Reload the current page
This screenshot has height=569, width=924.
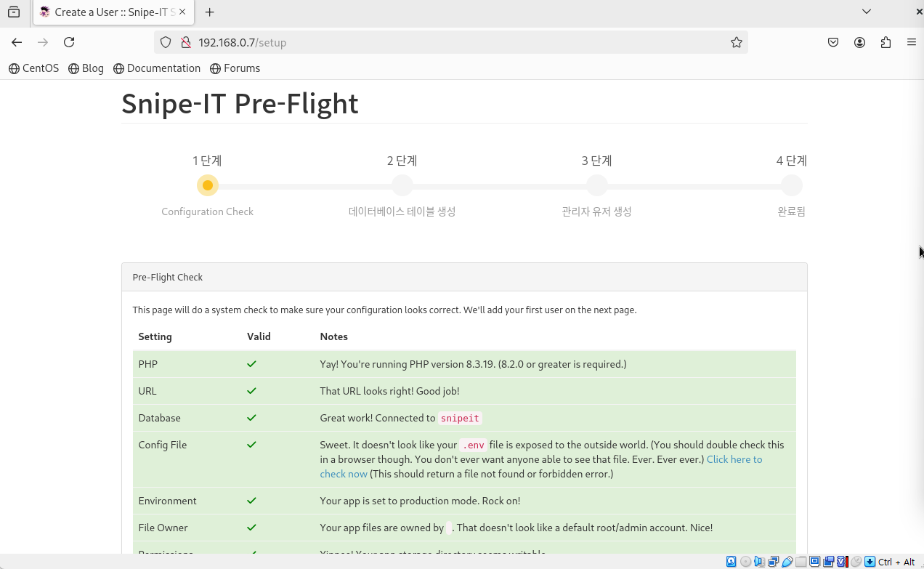(69, 42)
